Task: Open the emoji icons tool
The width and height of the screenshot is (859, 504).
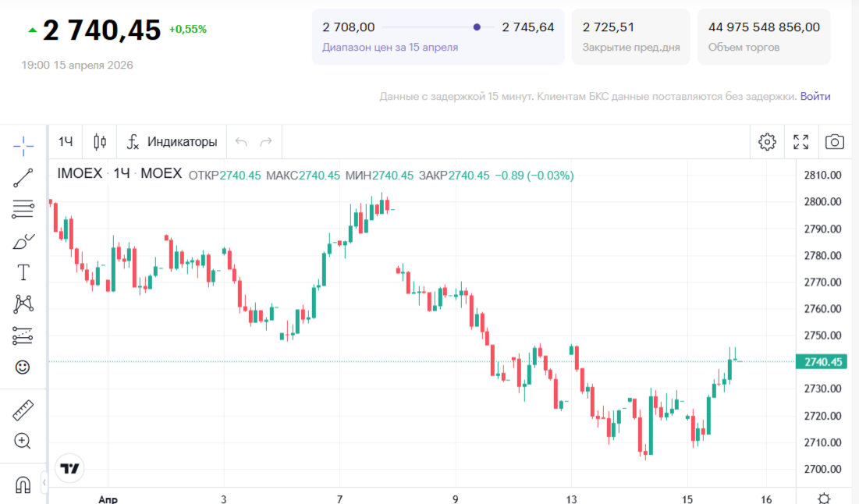Action: point(23,367)
